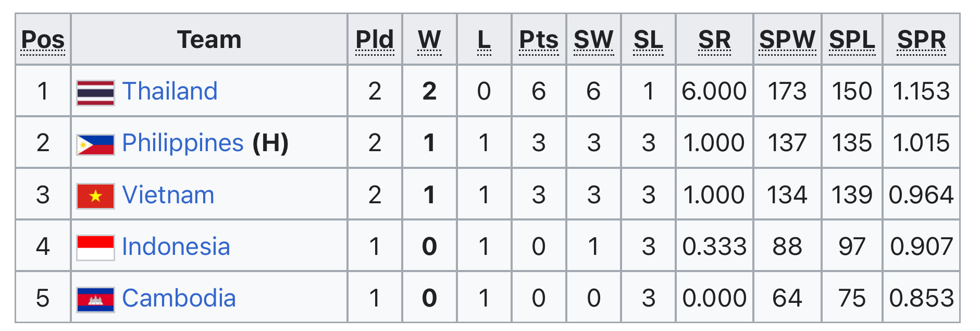Screen dimensions: 980x331
Task: Click the SPR column header
Action: (x=921, y=40)
